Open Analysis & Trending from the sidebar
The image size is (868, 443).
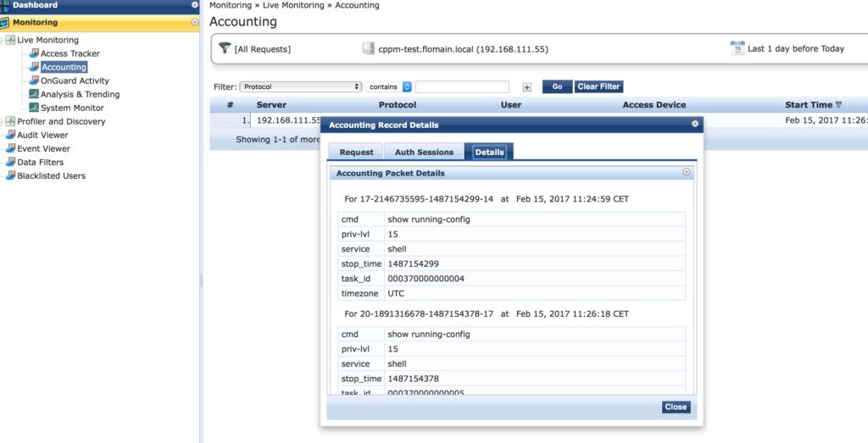click(80, 94)
